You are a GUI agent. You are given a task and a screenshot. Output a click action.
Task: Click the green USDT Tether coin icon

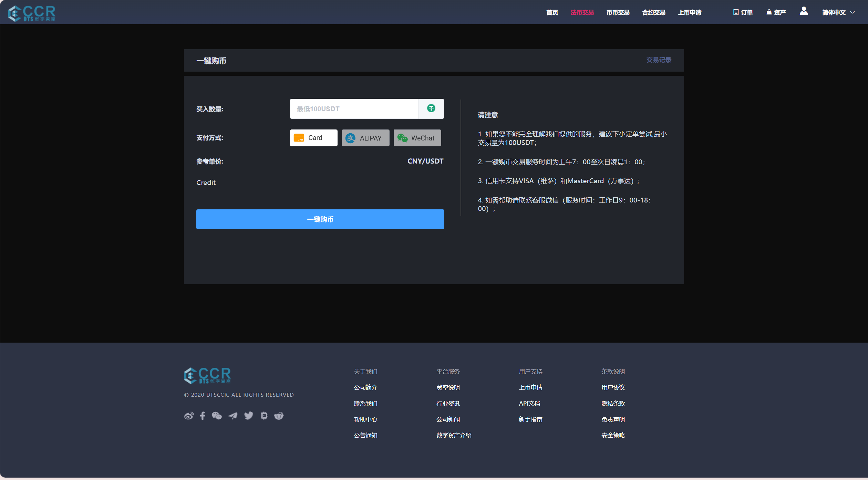[431, 109]
